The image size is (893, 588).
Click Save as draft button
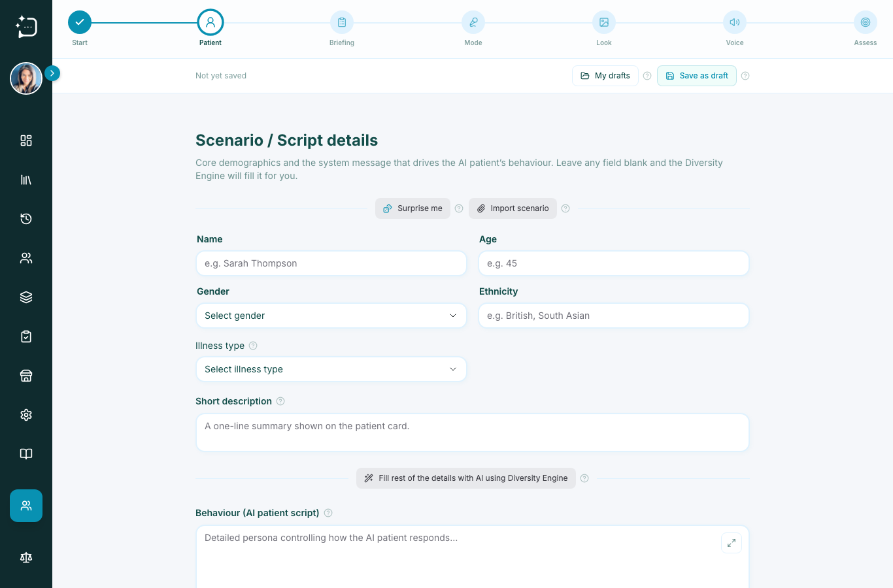[697, 76]
